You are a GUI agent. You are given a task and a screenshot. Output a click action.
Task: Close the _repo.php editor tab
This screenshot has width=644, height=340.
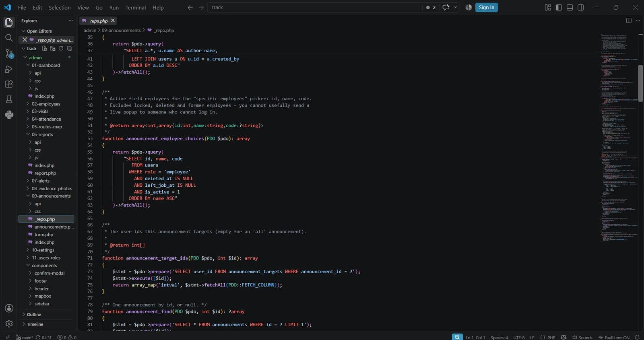coord(113,21)
